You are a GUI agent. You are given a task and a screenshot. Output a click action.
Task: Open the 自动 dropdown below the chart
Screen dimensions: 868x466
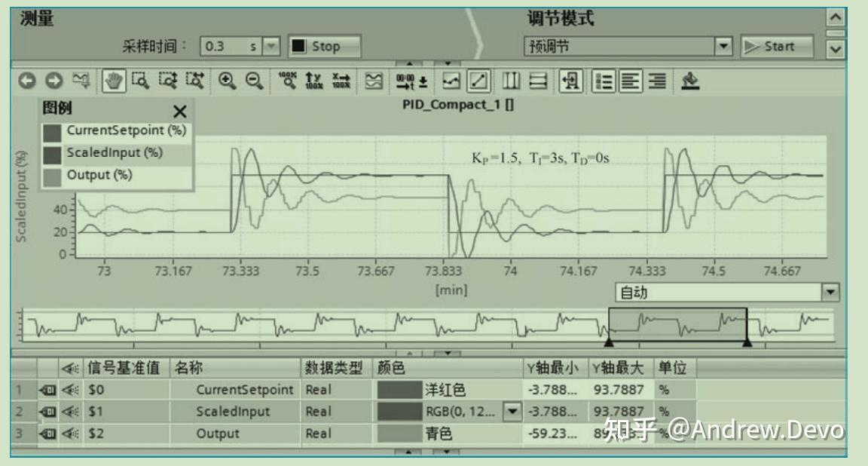point(830,292)
